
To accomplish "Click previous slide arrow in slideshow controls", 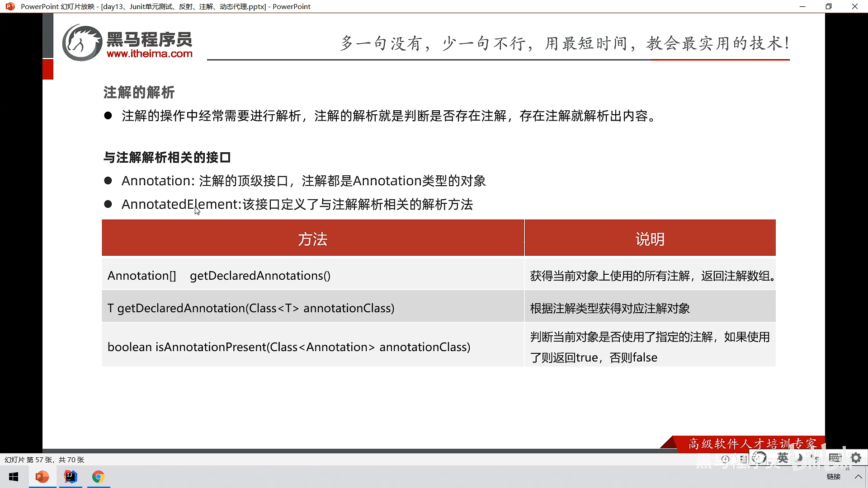I will point(725,459).
